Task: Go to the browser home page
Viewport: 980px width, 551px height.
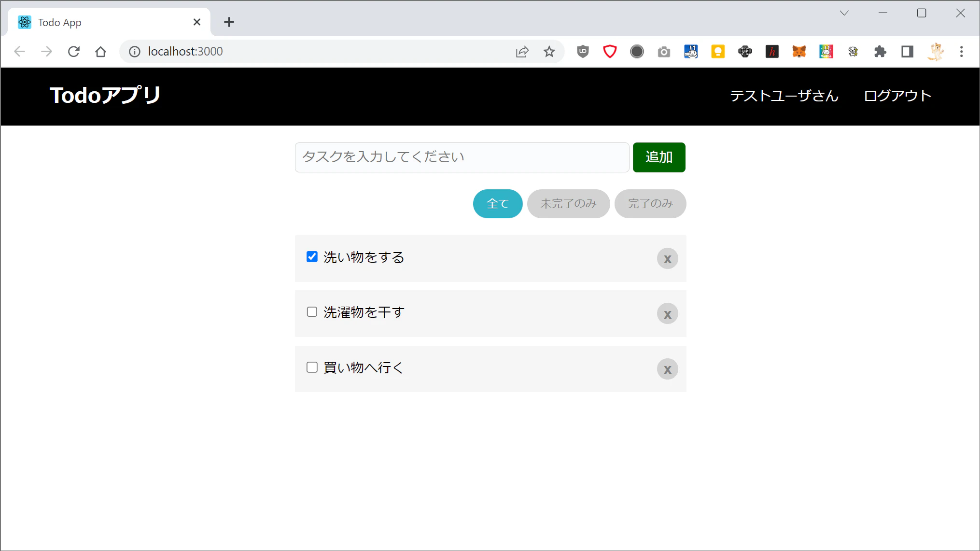Action: (x=100, y=52)
